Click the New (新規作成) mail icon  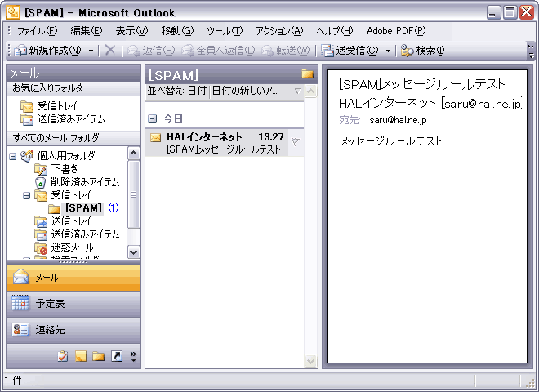point(20,51)
